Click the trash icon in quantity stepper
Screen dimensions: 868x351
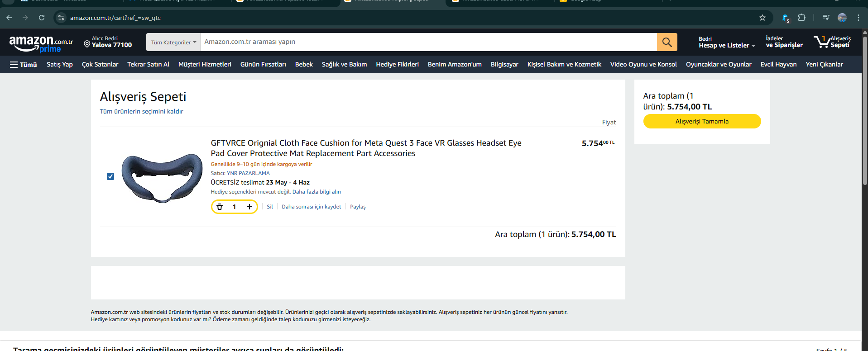pos(220,207)
